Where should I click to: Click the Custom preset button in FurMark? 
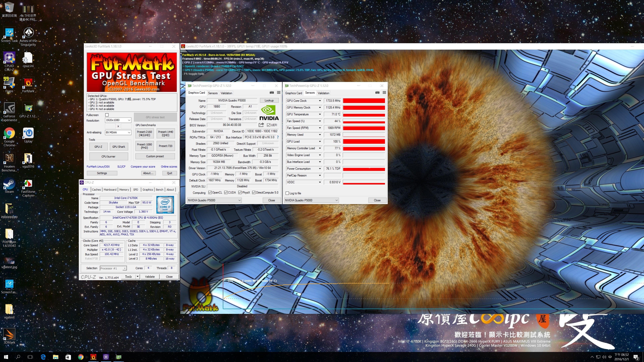point(155,156)
